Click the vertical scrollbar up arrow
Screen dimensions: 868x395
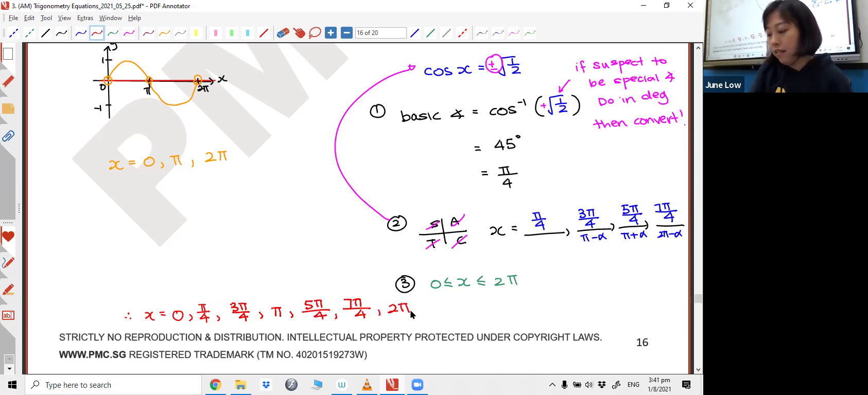click(x=698, y=48)
